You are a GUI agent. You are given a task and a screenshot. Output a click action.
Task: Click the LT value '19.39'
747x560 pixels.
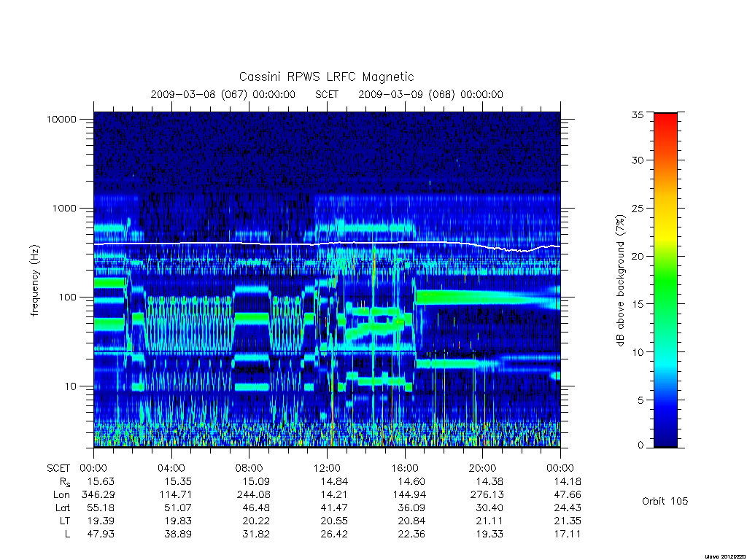point(101,521)
